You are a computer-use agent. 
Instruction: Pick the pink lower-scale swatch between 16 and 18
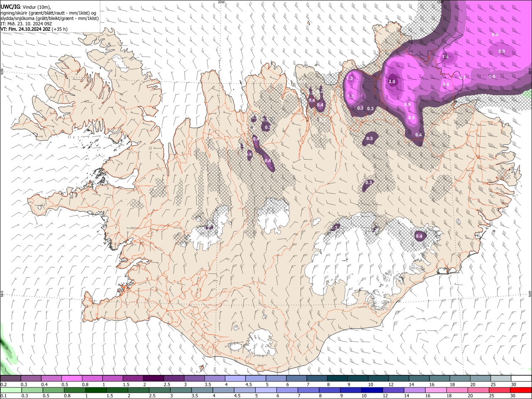click(x=436, y=390)
